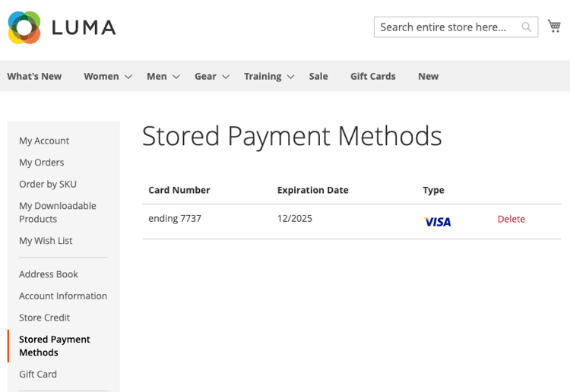The width and height of the screenshot is (570, 392).
Task: Open My Downloadable Products link
Action: click(x=58, y=213)
